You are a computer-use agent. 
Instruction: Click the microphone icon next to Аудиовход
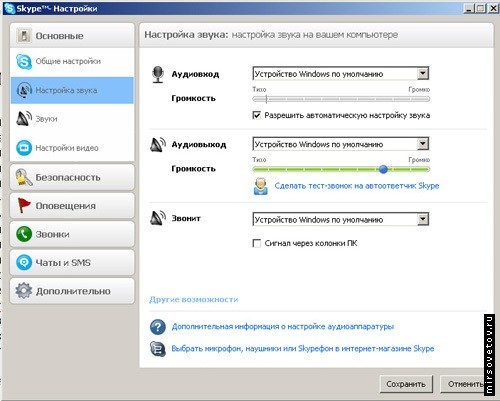tap(157, 74)
